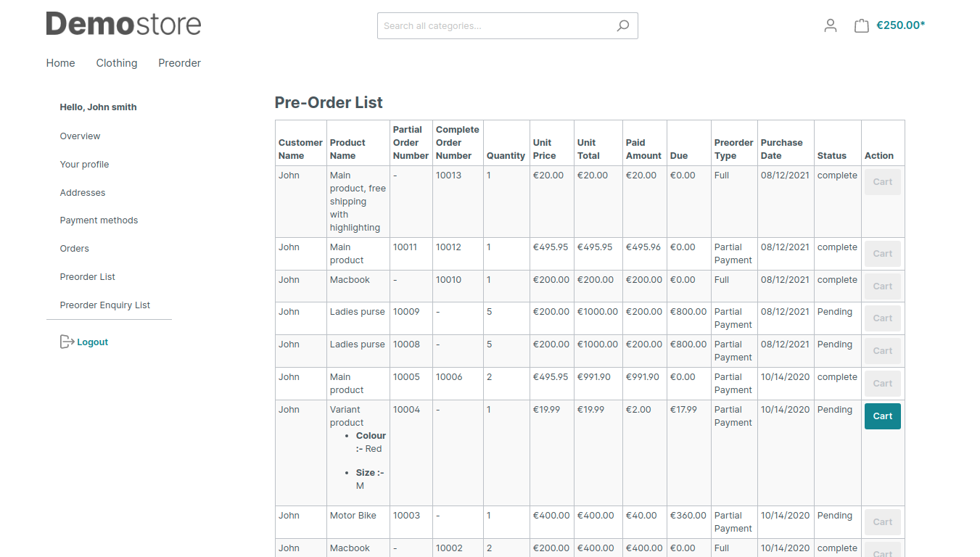The height and width of the screenshot is (557, 980).
Task: Open the cart total €250.00
Action: click(901, 25)
